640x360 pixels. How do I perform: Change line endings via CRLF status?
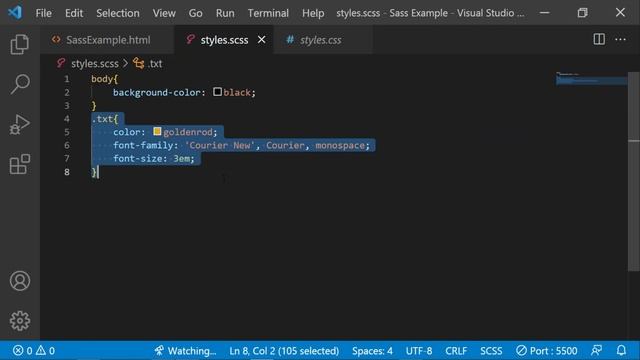click(456, 351)
